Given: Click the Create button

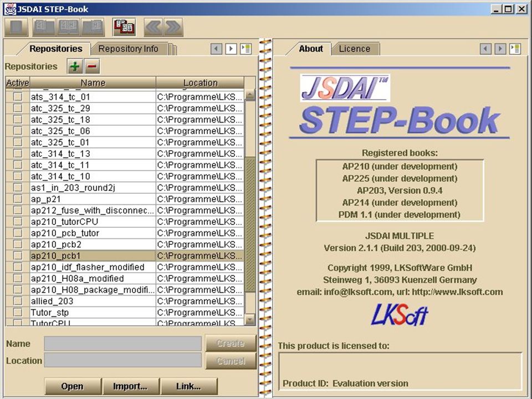Looking at the screenshot, I should (x=231, y=343).
